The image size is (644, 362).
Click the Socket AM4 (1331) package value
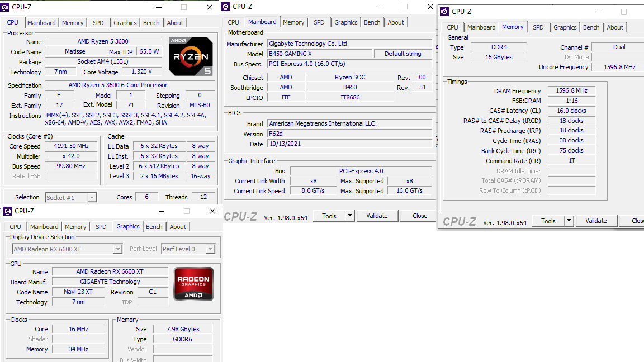103,61
